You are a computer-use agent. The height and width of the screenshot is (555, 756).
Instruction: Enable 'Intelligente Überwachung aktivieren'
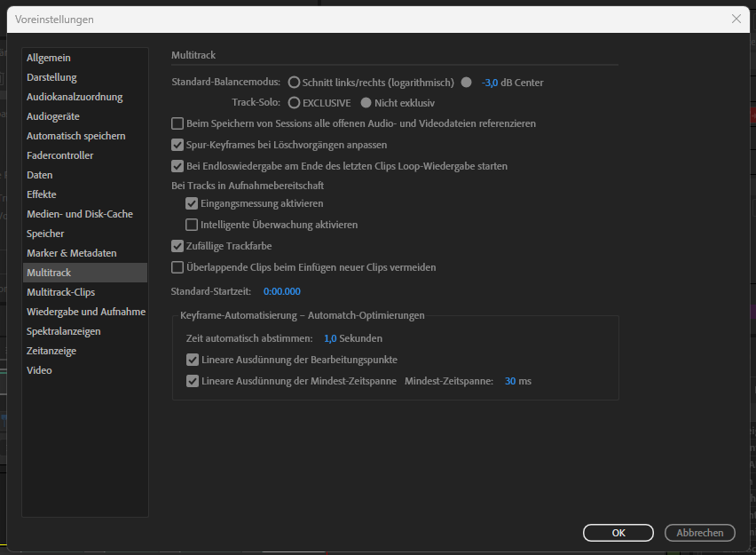[x=192, y=225]
